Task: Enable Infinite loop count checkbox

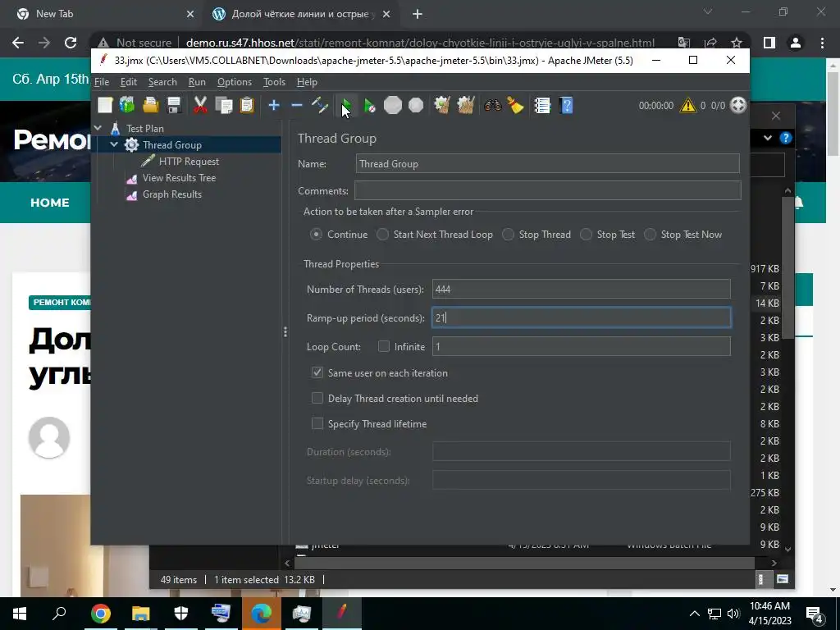Action: click(x=384, y=347)
